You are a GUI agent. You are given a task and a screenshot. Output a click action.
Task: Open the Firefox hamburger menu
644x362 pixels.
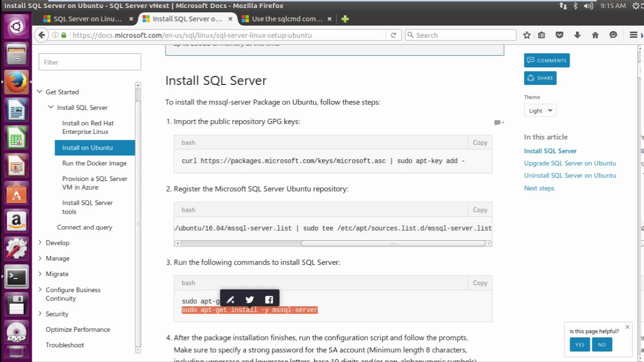(x=633, y=35)
